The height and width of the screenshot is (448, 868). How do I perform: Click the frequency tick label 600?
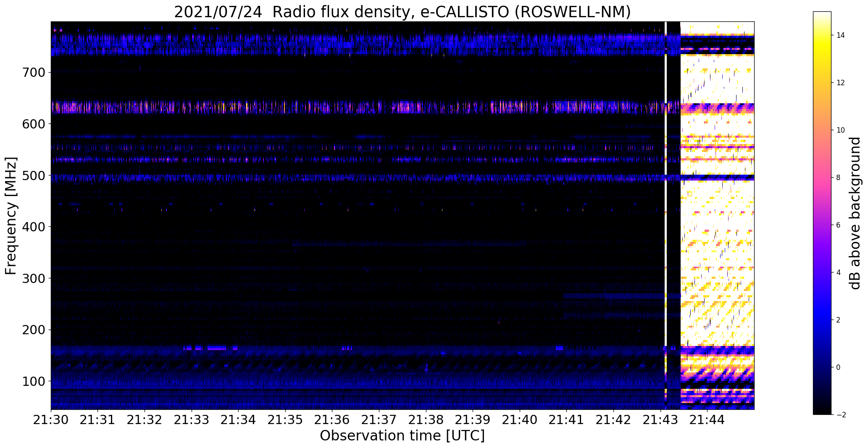(33, 124)
